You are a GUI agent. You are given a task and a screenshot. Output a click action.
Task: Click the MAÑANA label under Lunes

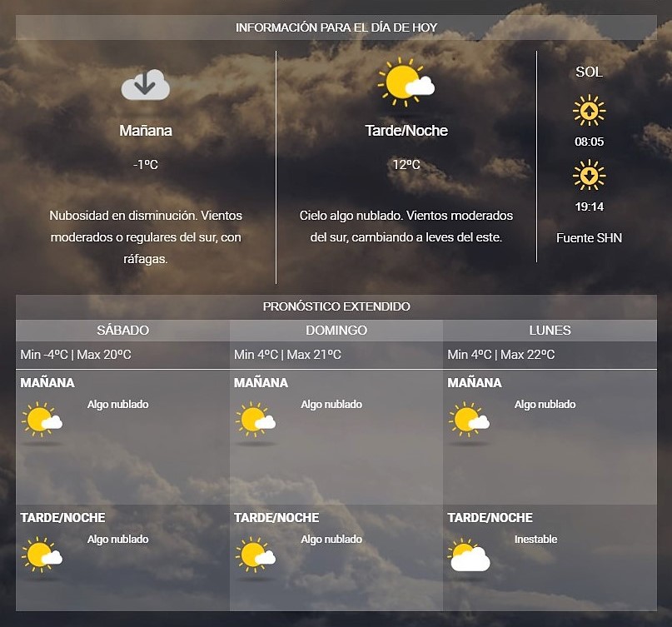click(475, 383)
